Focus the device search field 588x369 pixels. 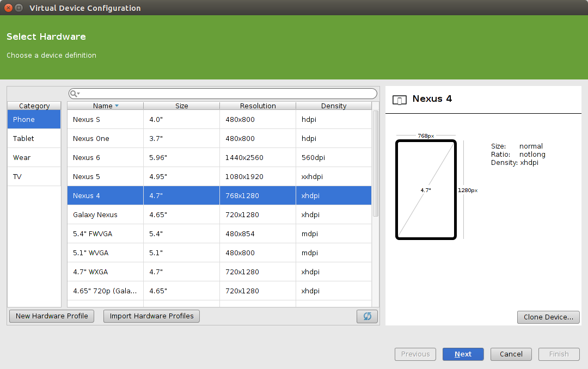(x=223, y=94)
